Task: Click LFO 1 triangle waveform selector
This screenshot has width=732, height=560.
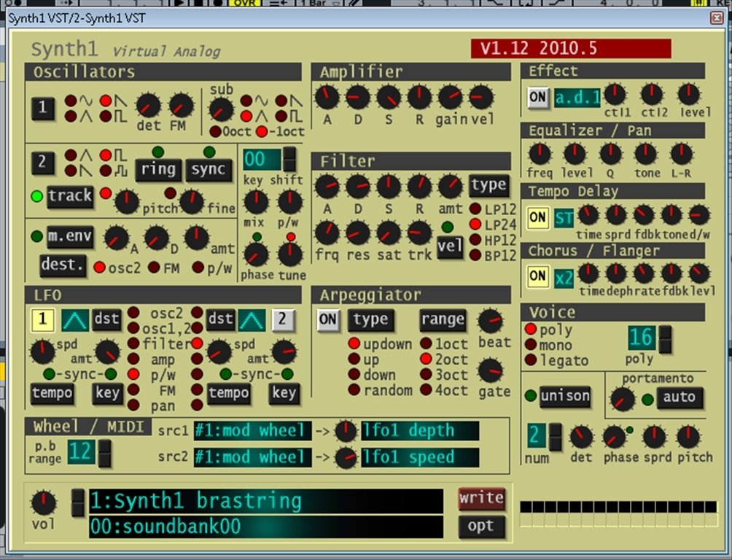Action: 75,320
